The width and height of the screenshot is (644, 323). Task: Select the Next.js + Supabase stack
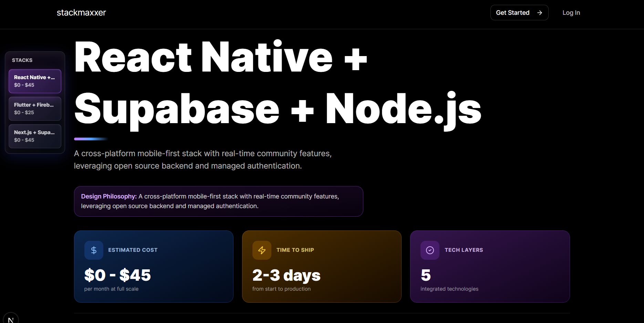click(x=35, y=136)
